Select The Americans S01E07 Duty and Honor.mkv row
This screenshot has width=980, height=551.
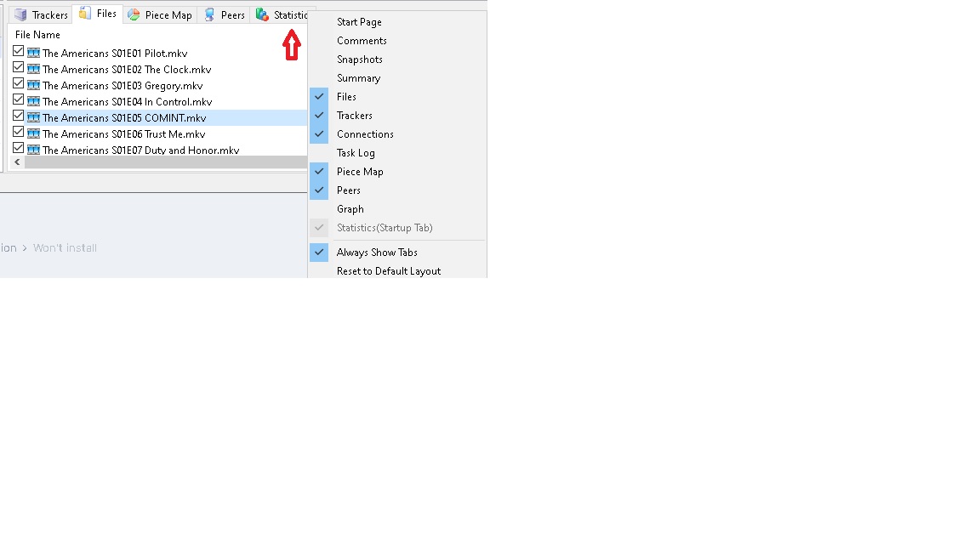[x=159, y=150]
